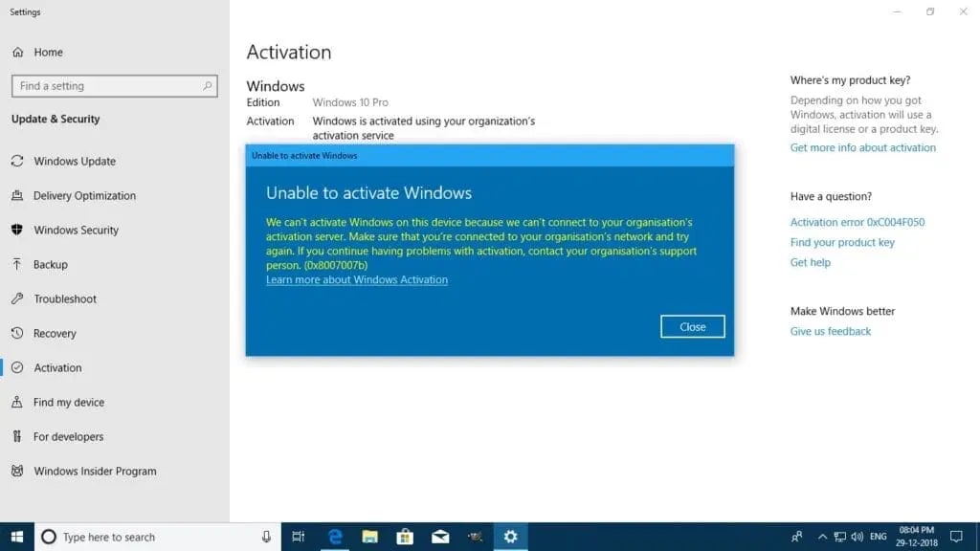Close the Unable to activate Windows dialog
Viewport: 980px width, 551px height.
[693, 327]
